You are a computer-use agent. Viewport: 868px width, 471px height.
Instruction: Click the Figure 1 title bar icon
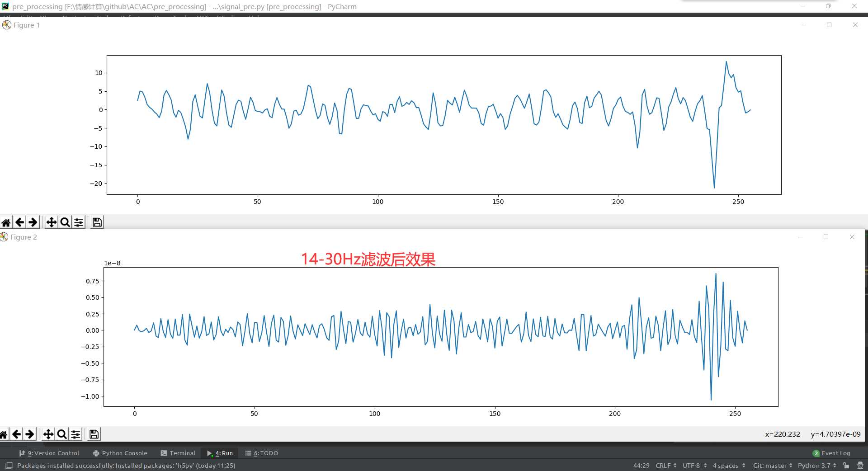pyautogui.click(x=7, y=25)
